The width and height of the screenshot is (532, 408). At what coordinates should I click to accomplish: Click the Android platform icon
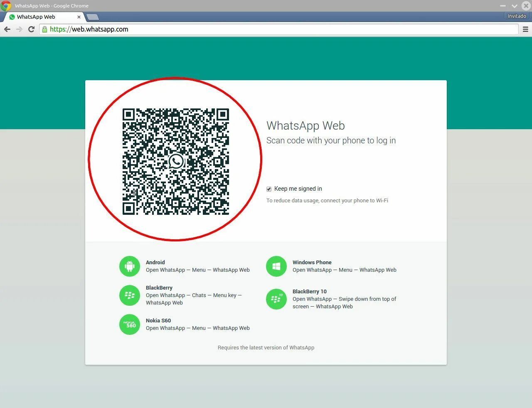tap(130, 266)
